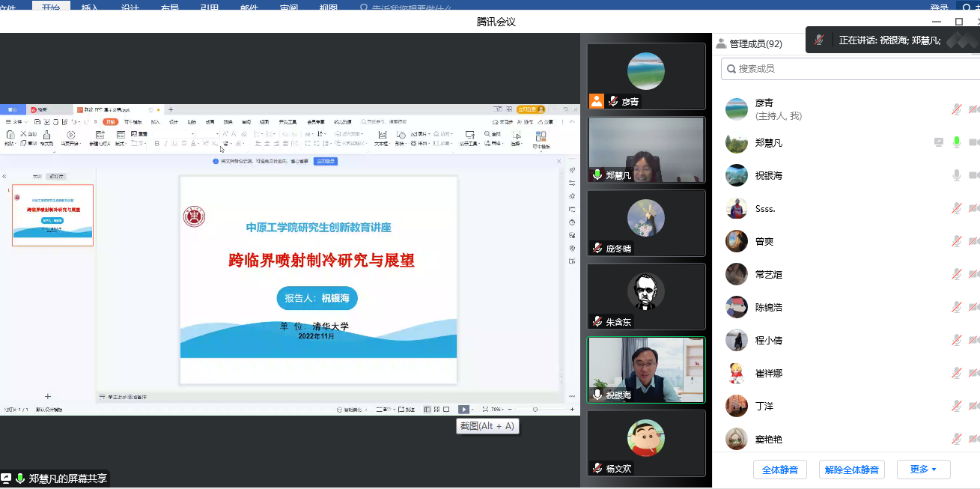
Task: Toggle 祝银海's grey microphone in member list
Action: click(x=956, y=175)
